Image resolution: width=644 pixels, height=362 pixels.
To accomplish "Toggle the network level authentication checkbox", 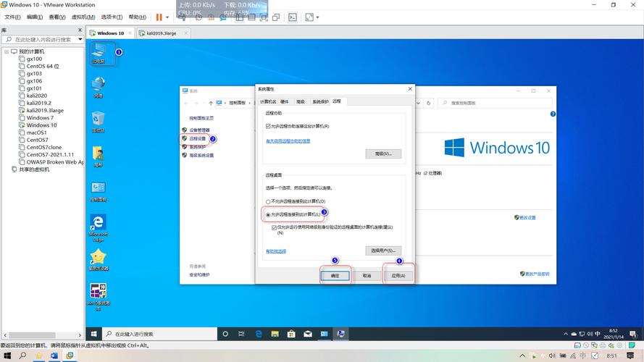I will [274, 227].
